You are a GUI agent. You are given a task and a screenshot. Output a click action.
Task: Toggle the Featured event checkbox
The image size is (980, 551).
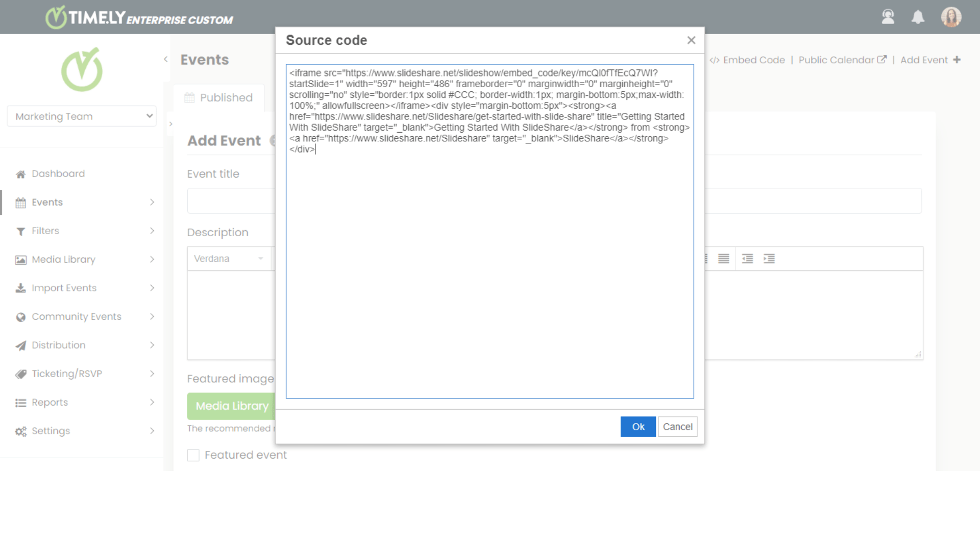click(193, 455)
